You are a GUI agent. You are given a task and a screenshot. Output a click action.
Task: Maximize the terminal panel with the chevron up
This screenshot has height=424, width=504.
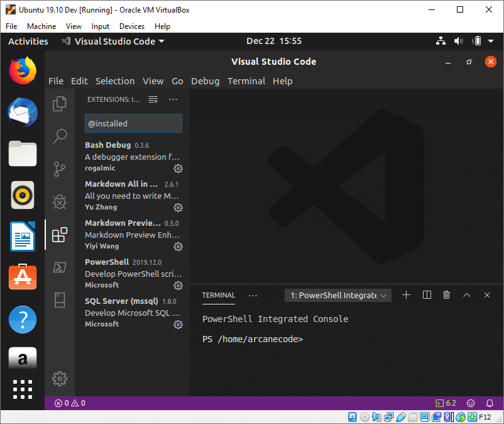(x=467, y=295)
